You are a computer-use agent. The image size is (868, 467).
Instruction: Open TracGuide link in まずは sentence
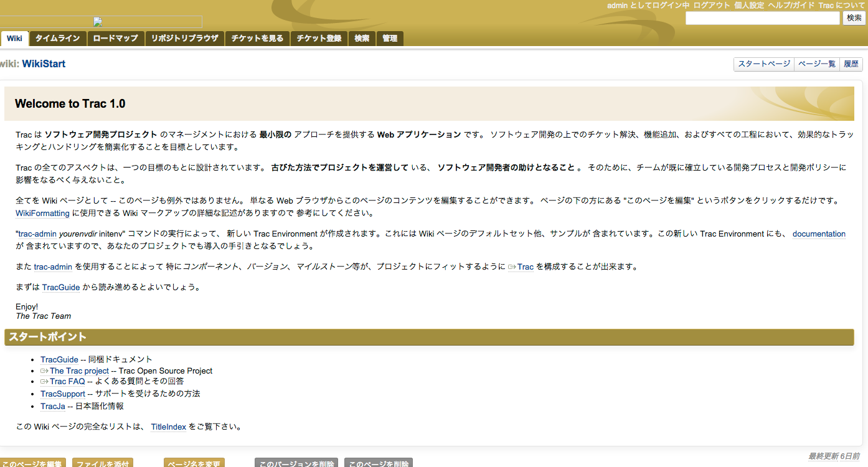point(61,288)
